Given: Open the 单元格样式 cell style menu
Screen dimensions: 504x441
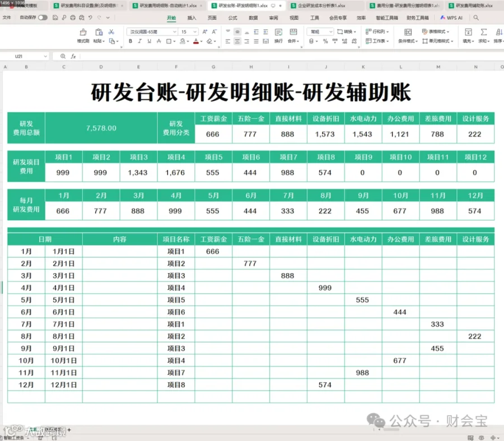Looking at the screenshot, I should tap(437, 41).
